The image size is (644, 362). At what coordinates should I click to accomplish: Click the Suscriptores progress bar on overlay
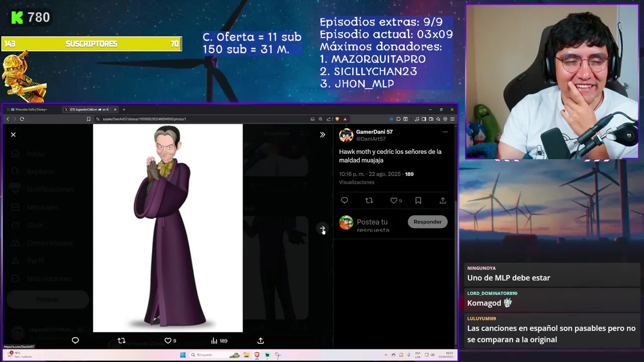coord(91,44)
